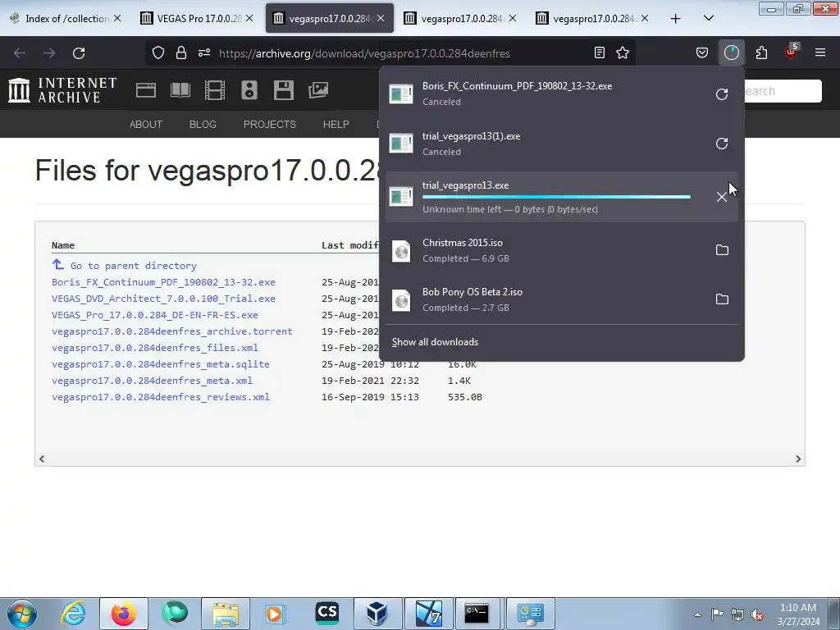Image resolution: width=840 pixels, height=630 pixels.
Task: Save page to Pocket
Action: tap(702, 52)
